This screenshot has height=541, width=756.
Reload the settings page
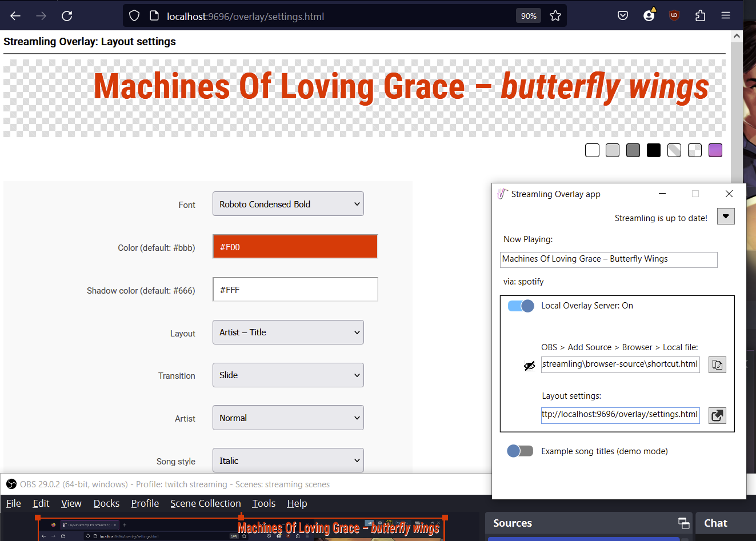pos(67,16)
